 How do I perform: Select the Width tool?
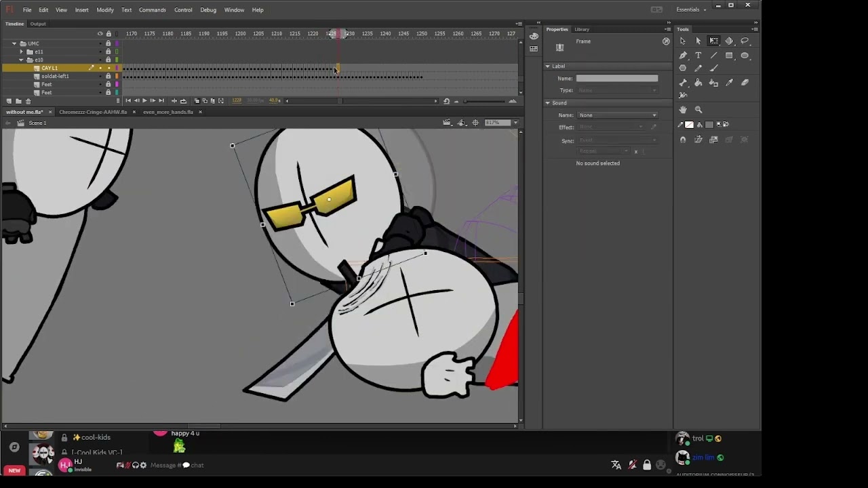click(683, 95)
